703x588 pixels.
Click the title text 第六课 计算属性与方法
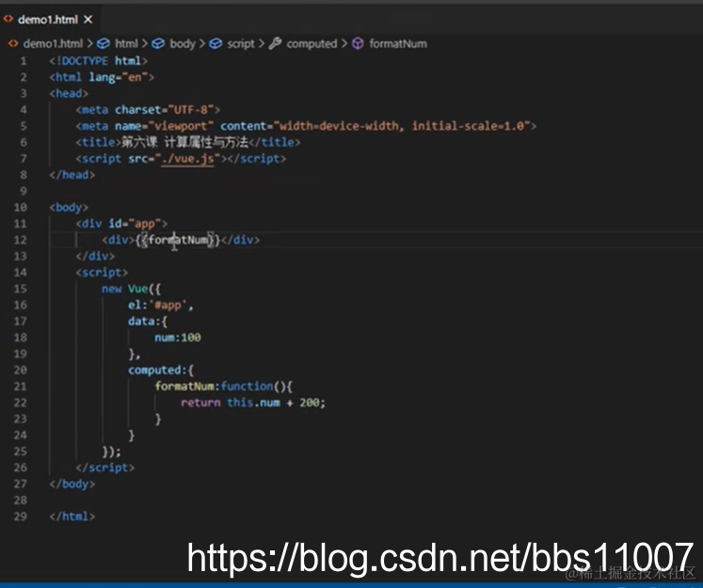[184, 142]
